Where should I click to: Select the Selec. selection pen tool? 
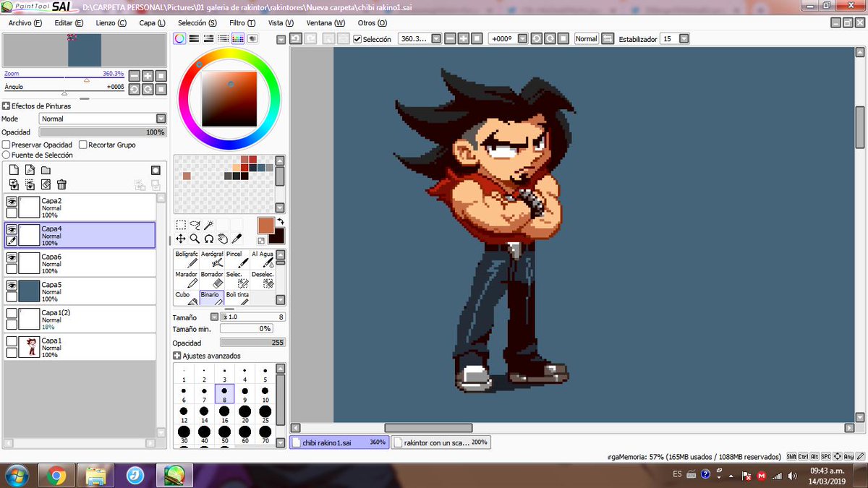point(237,280)
